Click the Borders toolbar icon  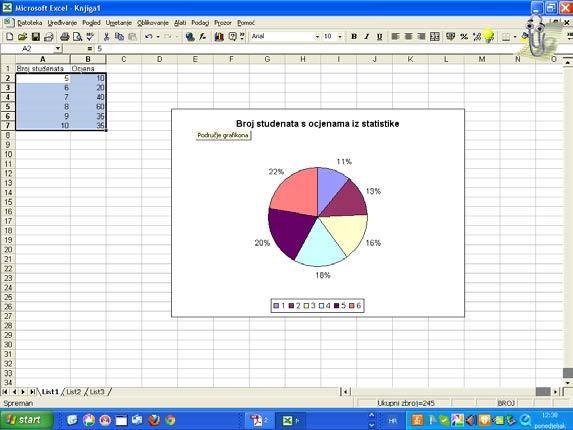(x=506, y=37)
